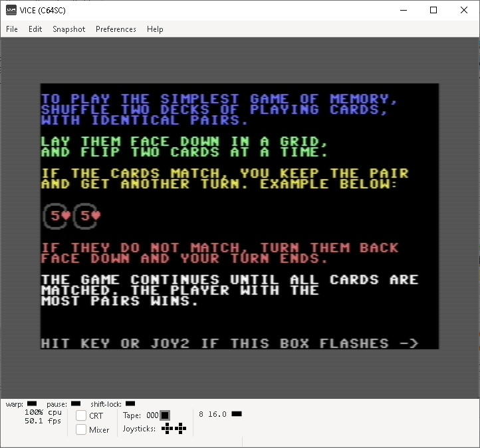The image size is (480, 448).
Task: Click the tape counter 000
Action: pos(152,415)
